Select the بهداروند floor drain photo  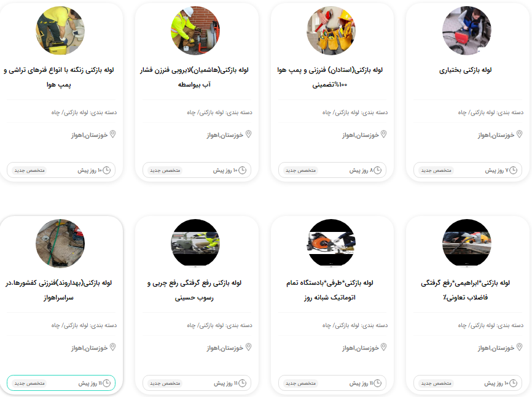tap(60, 244)
